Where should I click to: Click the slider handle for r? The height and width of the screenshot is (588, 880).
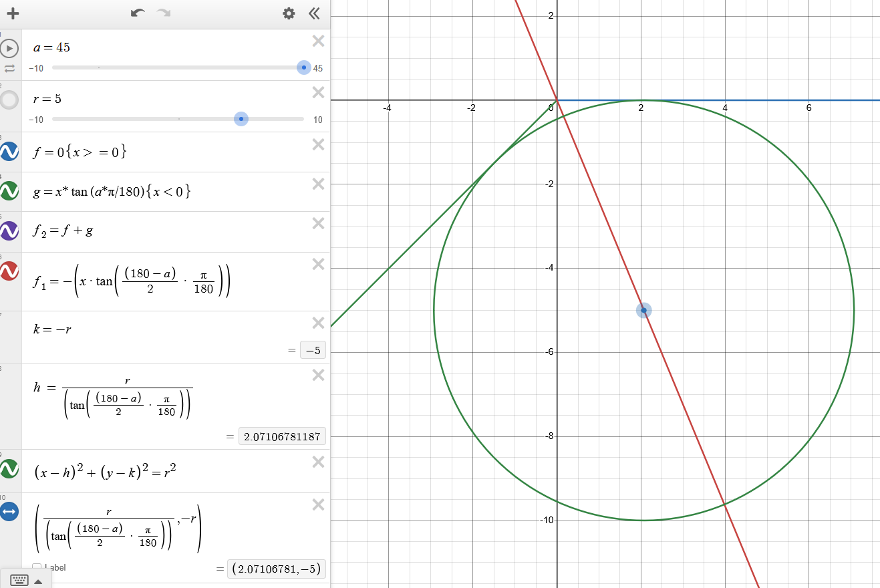click(241, 119)
